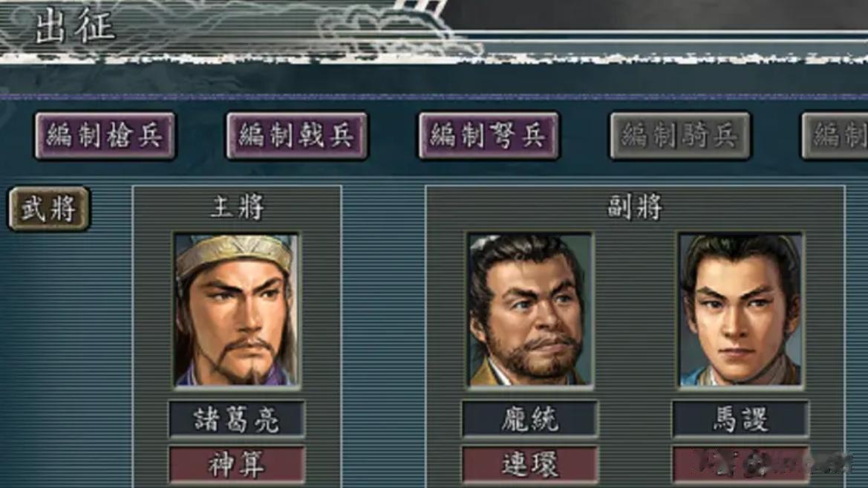Click the 諸葛亮 name plate
Screen dimensions: 868x488
coord(237,420)
